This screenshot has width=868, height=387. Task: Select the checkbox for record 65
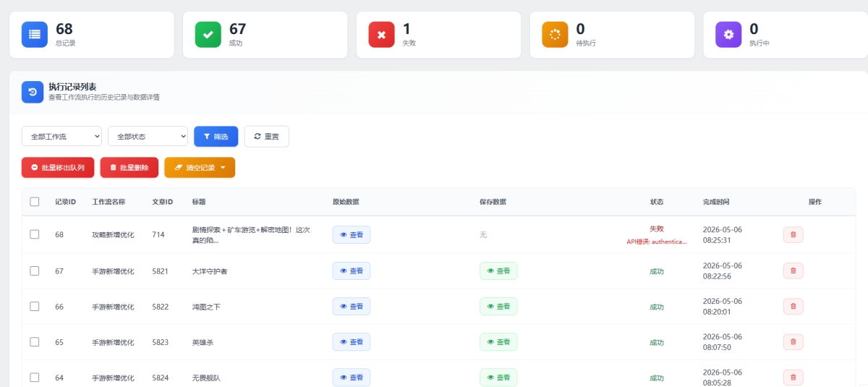(x=35, y=342)
